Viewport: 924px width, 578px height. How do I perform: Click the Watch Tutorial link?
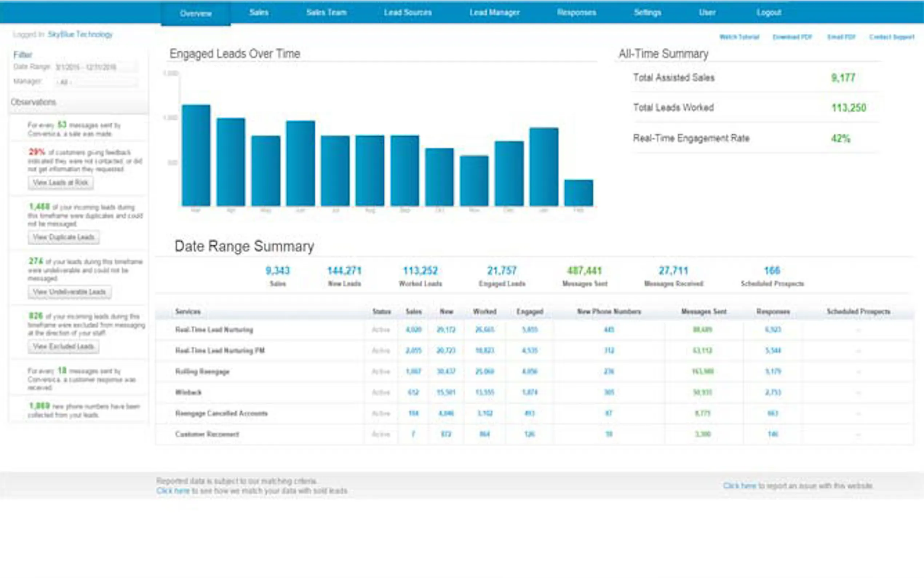click(x=739, y=37)
